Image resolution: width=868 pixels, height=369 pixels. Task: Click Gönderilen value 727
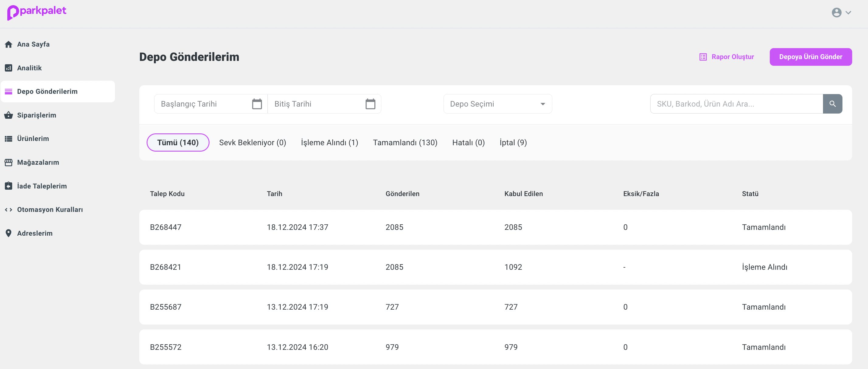tap(392, 307)
